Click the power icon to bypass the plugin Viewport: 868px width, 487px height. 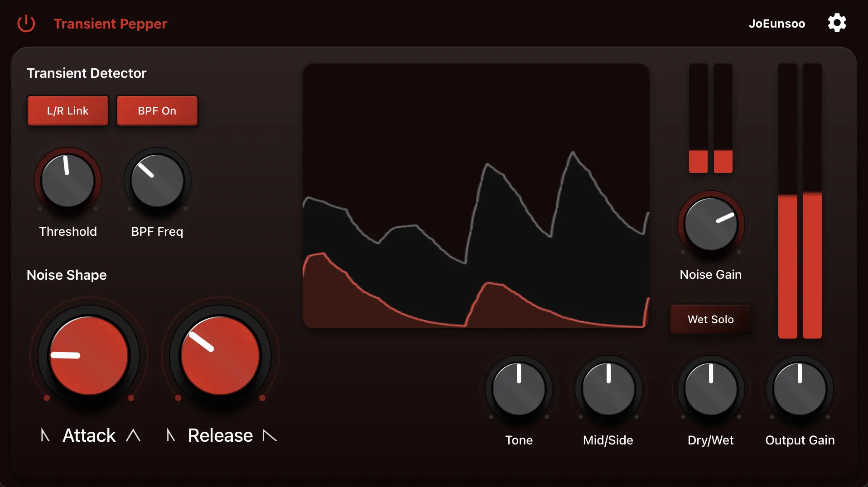point(26,24)
